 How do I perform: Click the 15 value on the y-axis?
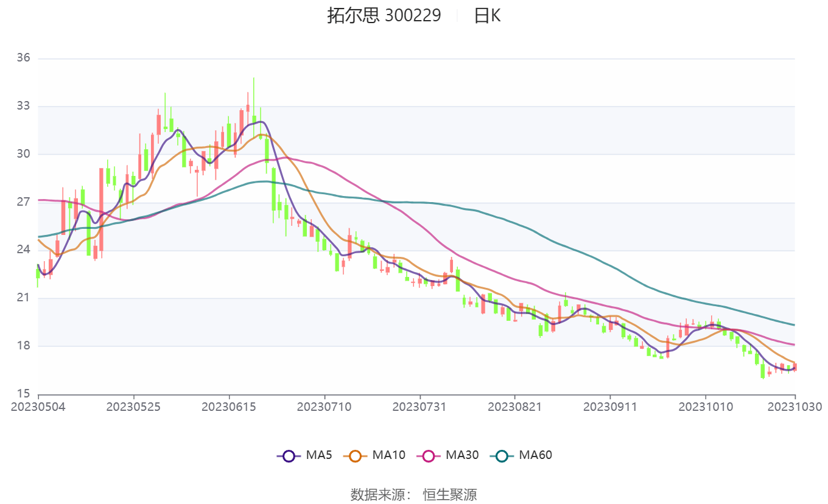24,394
